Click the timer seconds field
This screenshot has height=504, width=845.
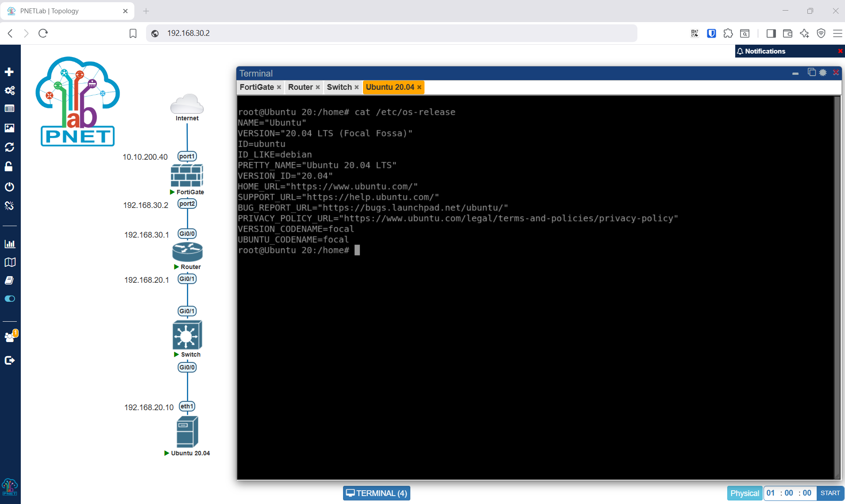pyautogui.click(x=807, y=493)
